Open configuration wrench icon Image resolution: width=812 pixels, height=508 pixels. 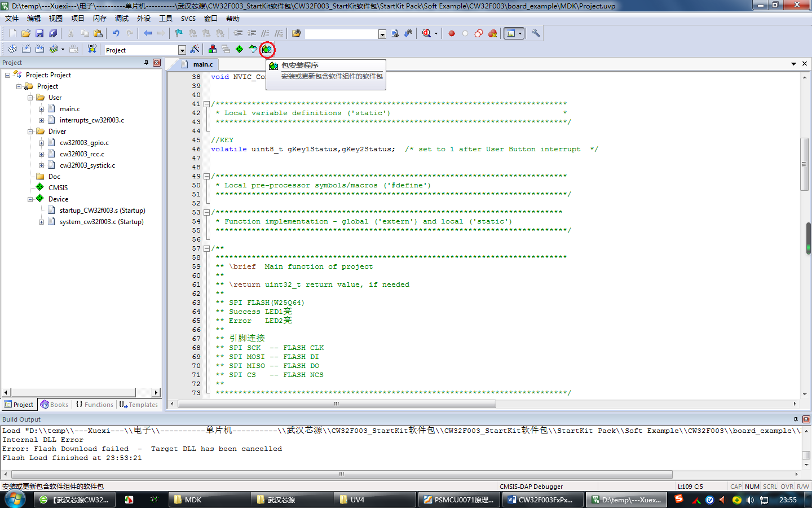[536, 33]
